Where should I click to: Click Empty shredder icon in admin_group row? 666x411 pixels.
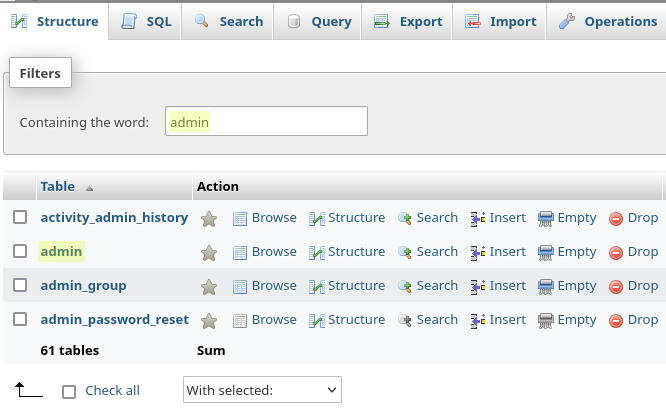coord(546,287)
